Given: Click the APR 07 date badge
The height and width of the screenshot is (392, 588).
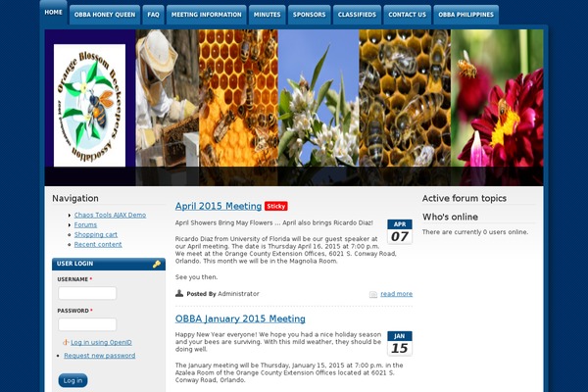Looking at the screenshot, I should [x=400, y=232].
